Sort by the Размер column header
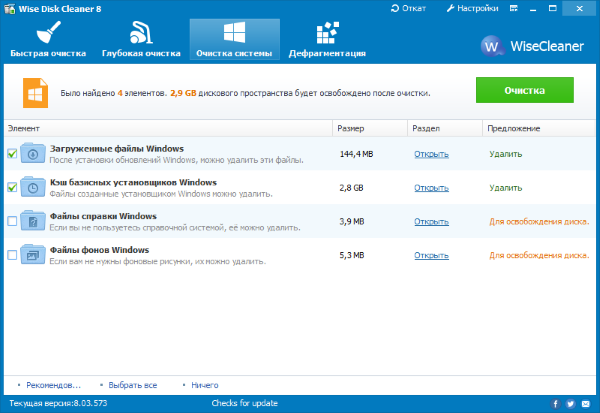This screenshot has height=413, width=600. point(370,128)
